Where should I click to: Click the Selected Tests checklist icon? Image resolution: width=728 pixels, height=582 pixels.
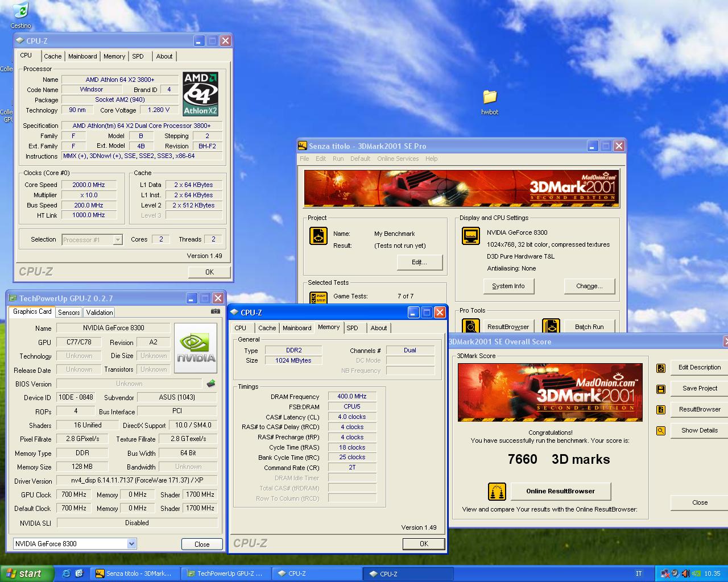[x=318, y=297]
